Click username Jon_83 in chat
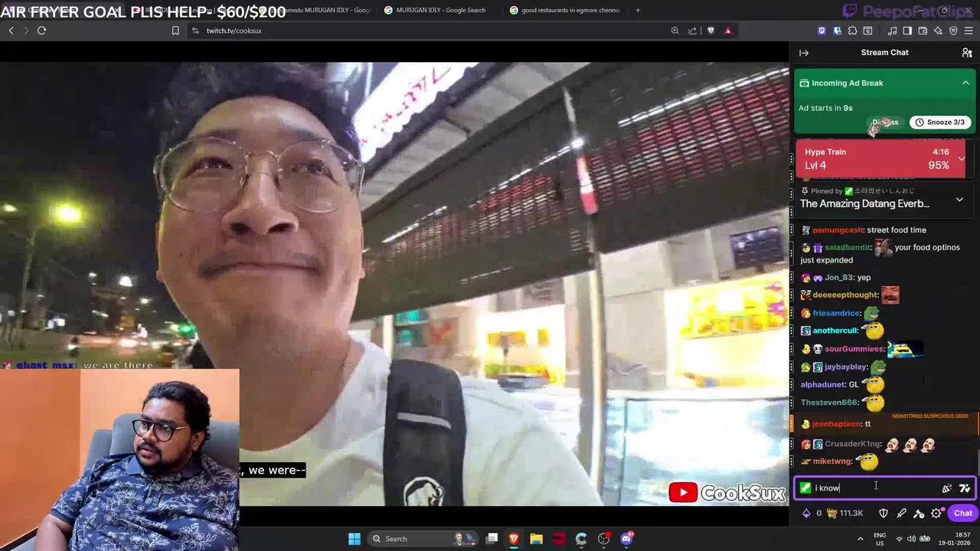Viewport: 980px width, 551px height. pyautogui.click(x=839, y=277)
